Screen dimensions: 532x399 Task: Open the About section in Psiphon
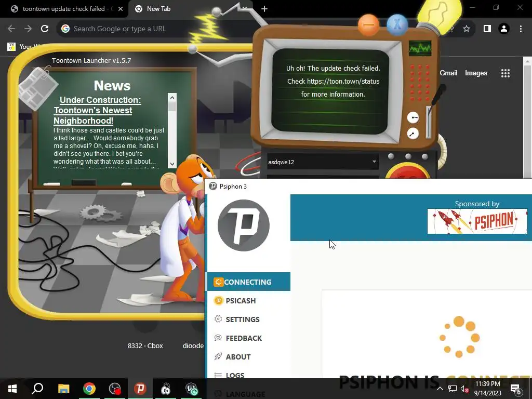pyautogui.click(x=248, y=356)
